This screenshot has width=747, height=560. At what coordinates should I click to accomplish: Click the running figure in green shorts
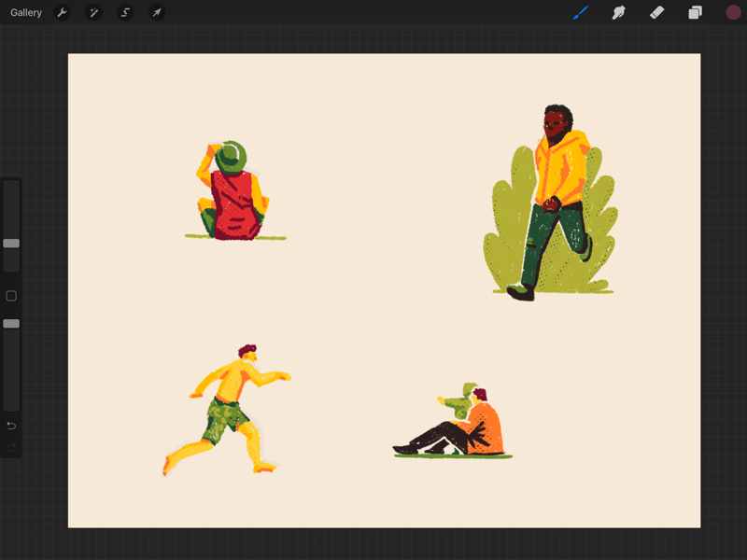[227, 410]
